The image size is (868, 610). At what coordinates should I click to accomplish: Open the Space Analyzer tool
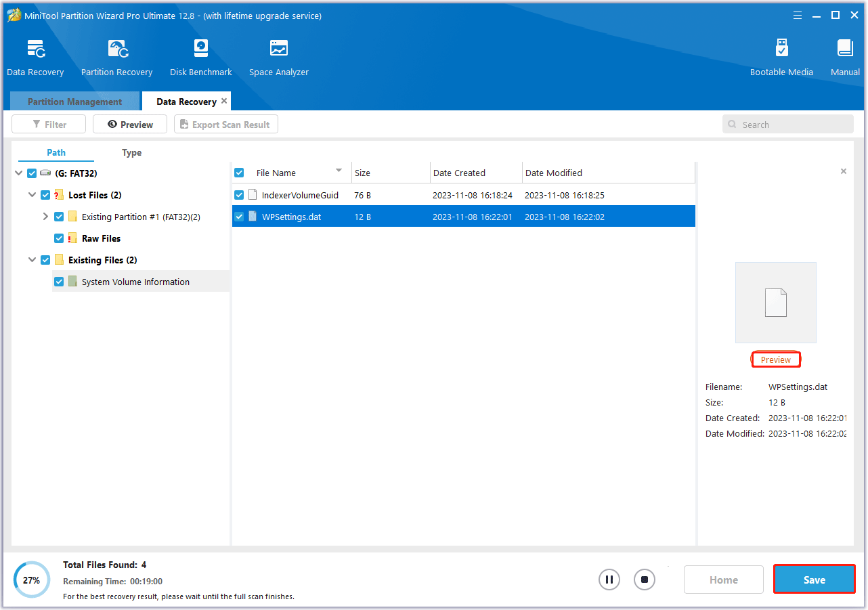[x=278, y=50]
